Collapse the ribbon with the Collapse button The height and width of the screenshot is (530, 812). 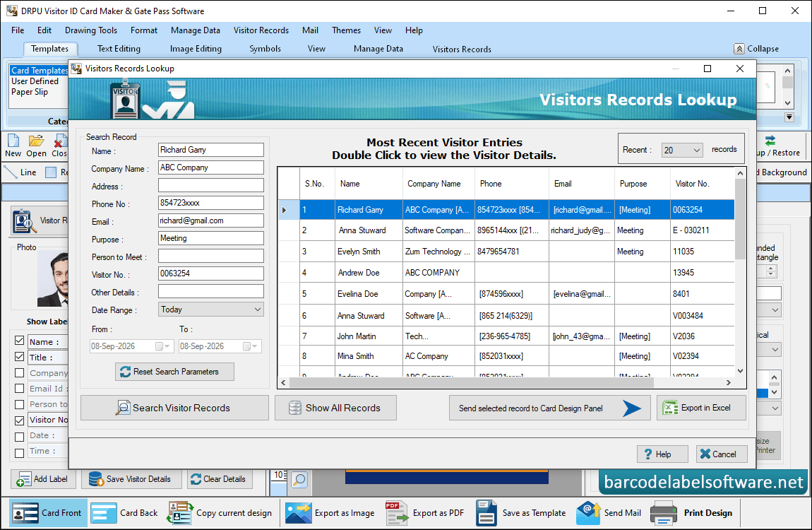(757, 49)
